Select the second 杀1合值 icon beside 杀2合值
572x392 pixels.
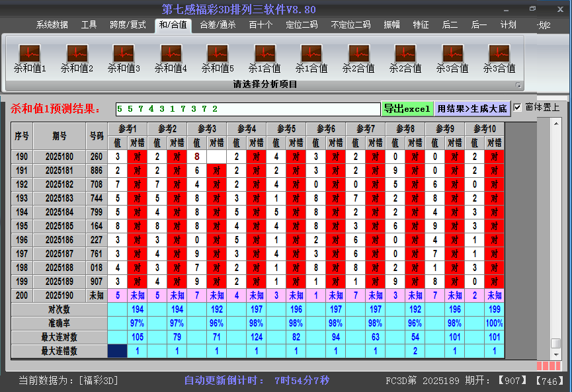[x=311, y=58]
